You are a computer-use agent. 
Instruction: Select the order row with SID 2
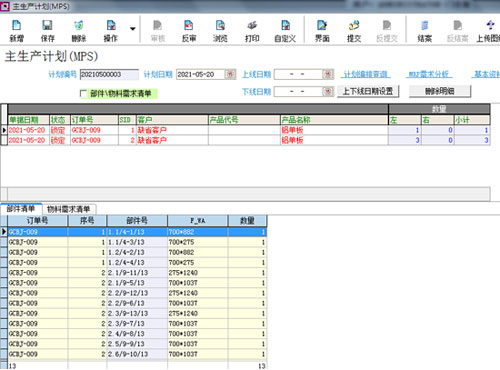(249, 140)
